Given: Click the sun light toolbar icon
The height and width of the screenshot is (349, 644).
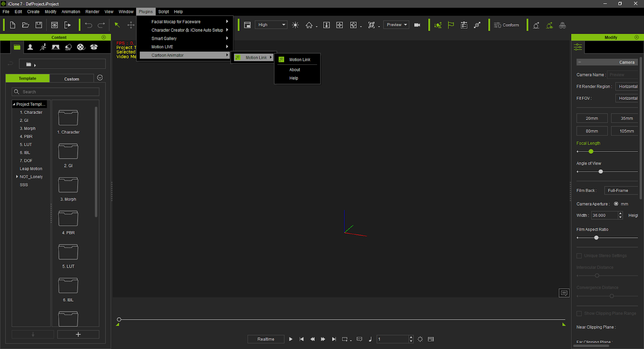Looking at the screenshot, I should [295, 25].
